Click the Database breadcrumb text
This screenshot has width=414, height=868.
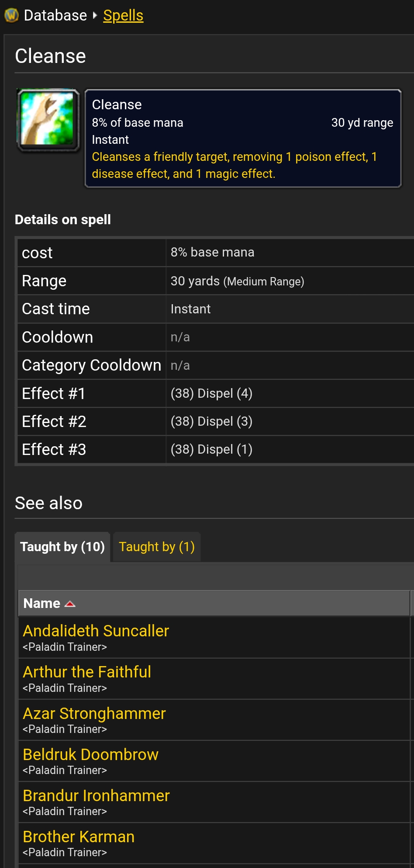[55, 15]
